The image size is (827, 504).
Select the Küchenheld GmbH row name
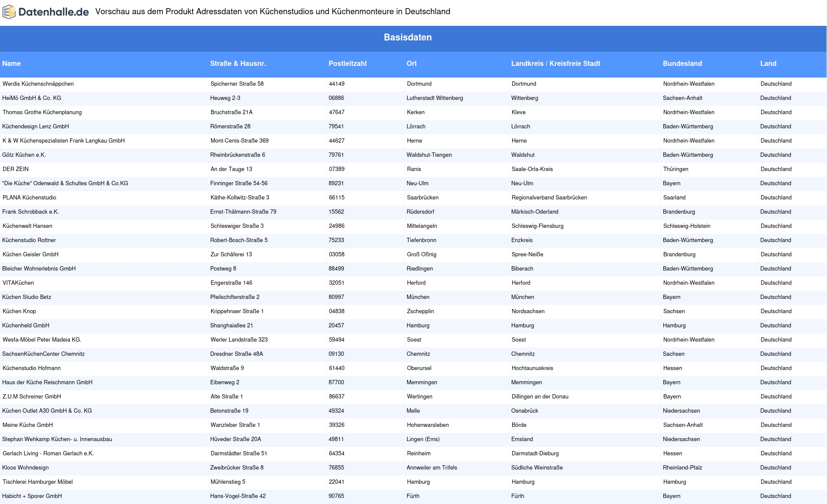click(x=26, y=326)
